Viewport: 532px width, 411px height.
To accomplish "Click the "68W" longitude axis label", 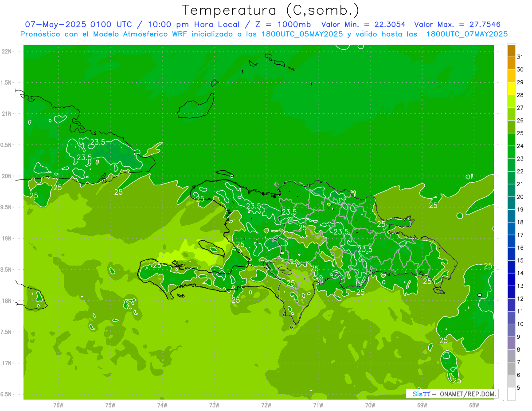I will 474,405.
